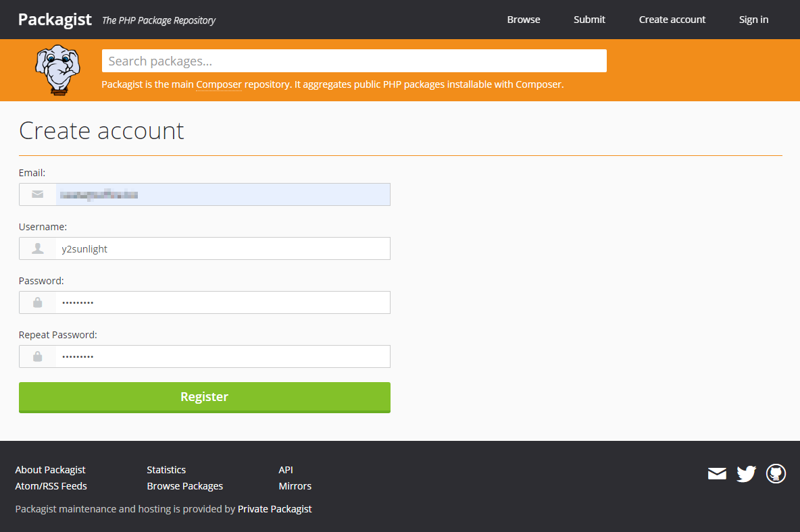The height and width of the screenshot is (532, 800).
Task: Open the Browse menu item
Action: coord(524,20)
